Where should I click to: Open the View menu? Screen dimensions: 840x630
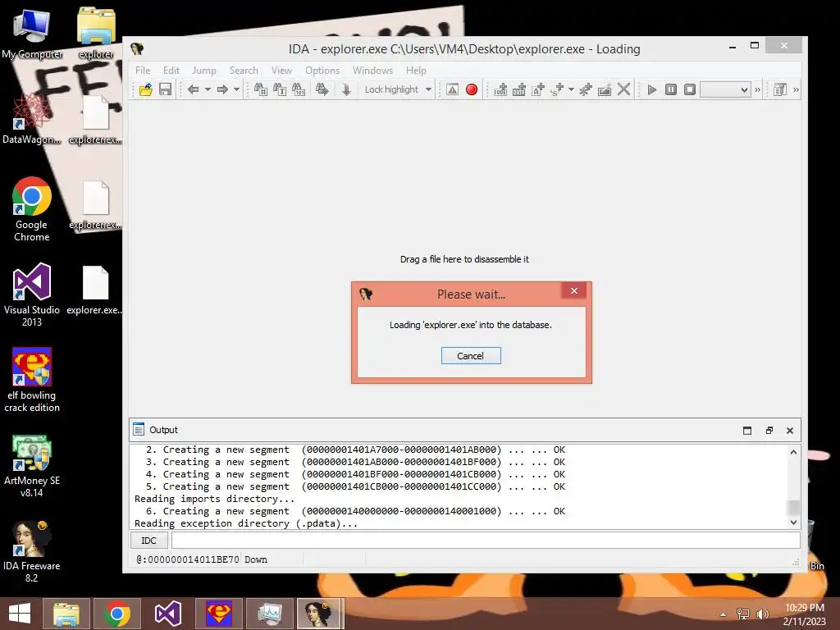click(282, 71)
